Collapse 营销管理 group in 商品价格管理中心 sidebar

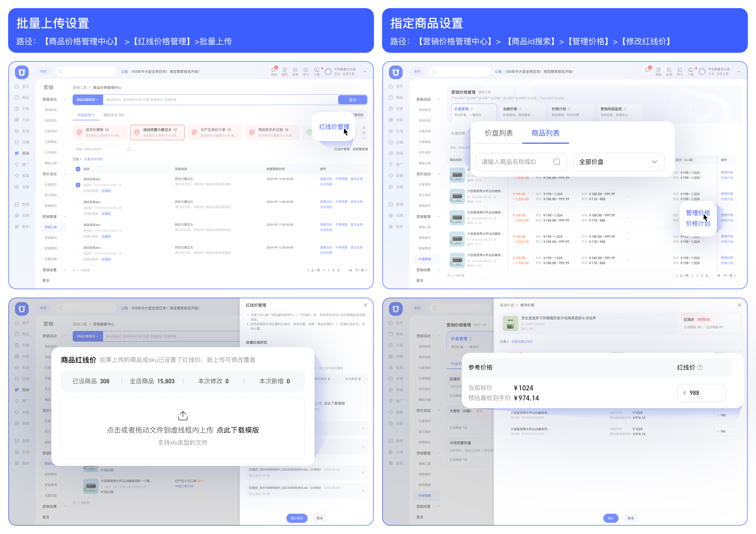[x=65, y=216]
